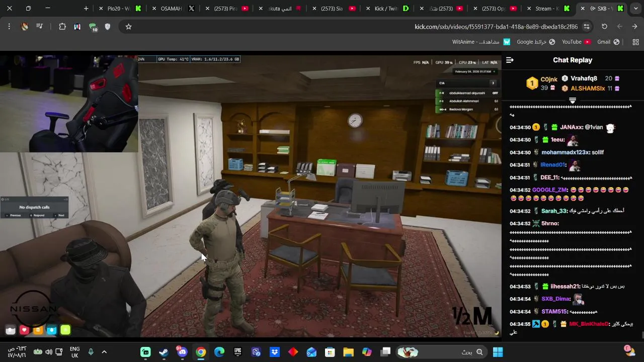The image size is (644, 362).
Task: Open top gifter C0jnk's profile
Action: [549, 79]
